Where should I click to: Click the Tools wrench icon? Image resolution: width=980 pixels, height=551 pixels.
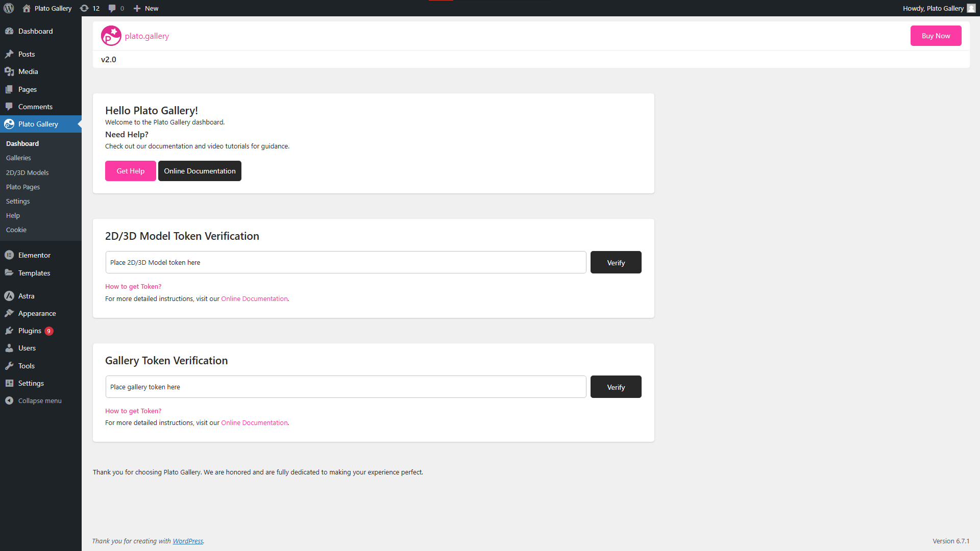tap(9, 366)
